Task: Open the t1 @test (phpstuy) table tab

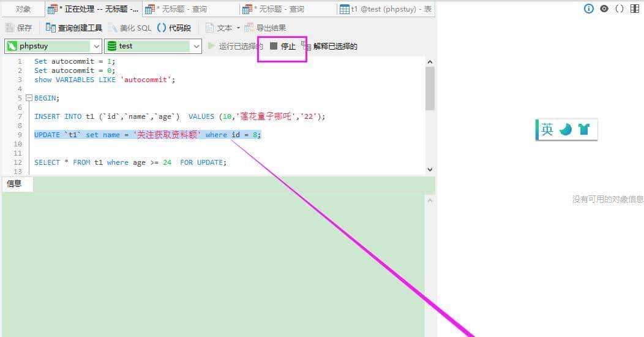Action: click(386, 9)
